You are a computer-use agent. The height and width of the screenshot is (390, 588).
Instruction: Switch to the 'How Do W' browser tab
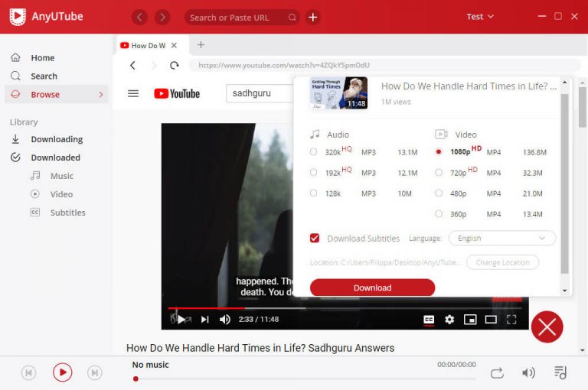click(x=149, y=45)
